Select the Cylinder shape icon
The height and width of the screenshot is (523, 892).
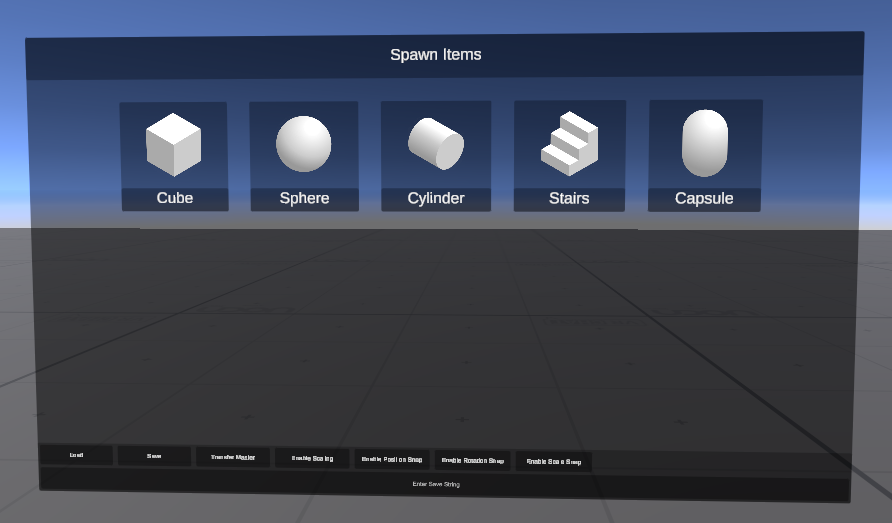(x=436, y=144)
